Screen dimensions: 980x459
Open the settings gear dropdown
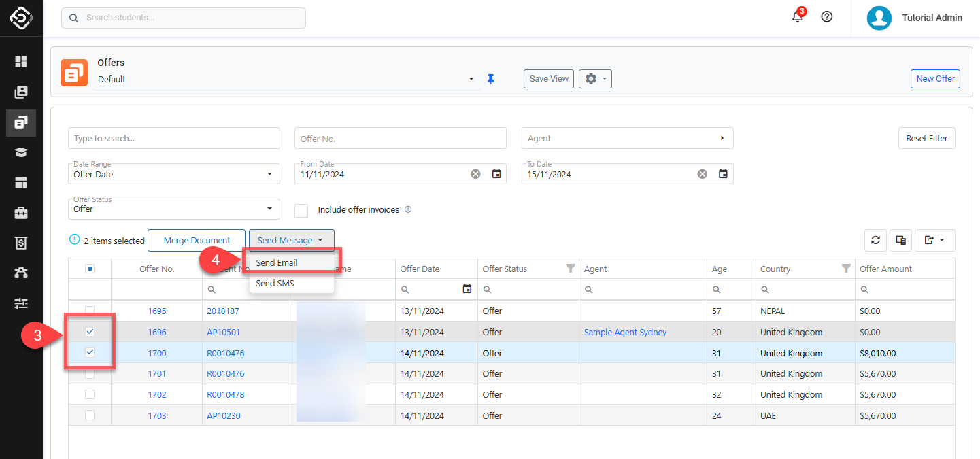tap(595, 79)
